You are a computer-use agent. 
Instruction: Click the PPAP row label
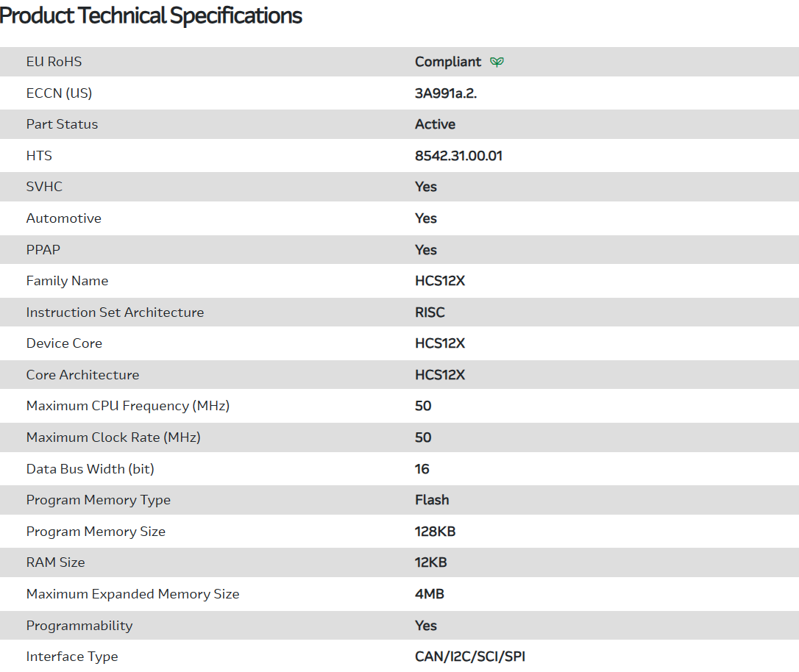[43, 250]
